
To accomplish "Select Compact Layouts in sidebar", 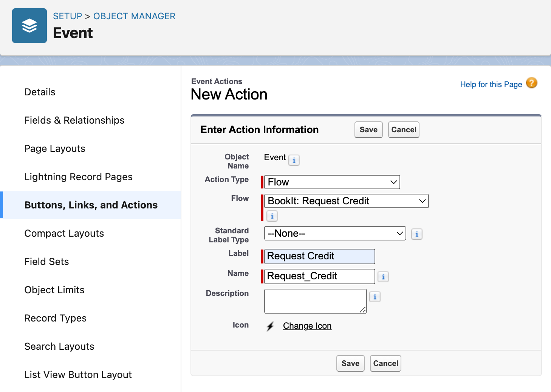I will tap(64, 233).
